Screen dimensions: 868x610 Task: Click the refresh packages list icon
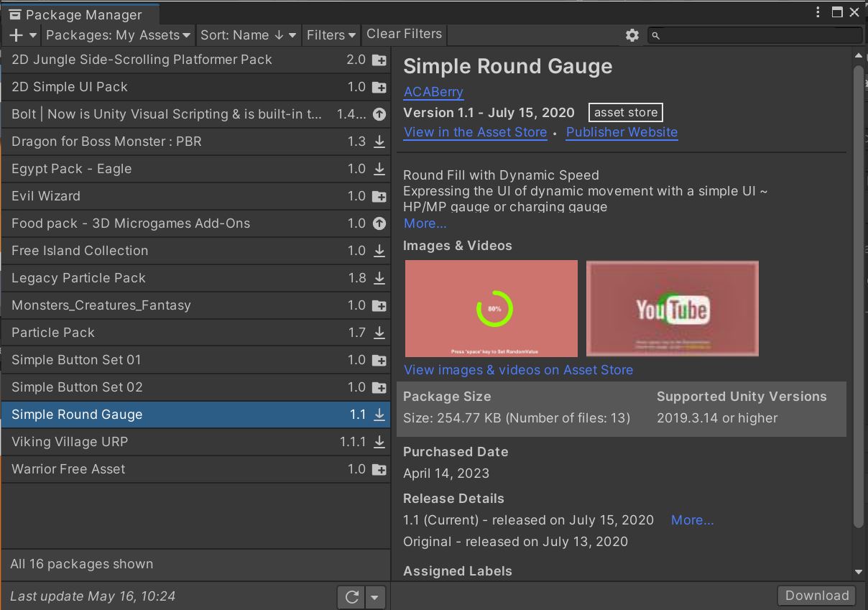click(x=351, y=596)
